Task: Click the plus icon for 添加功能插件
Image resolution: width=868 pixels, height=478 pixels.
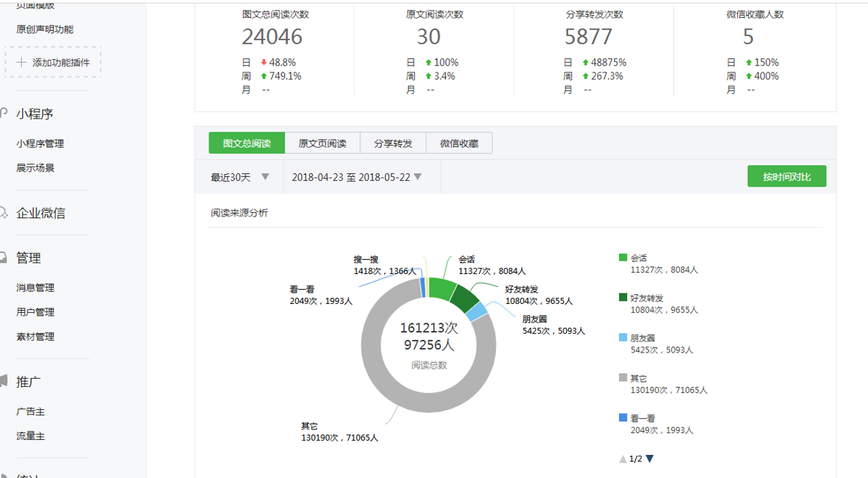Action: [22, 63]
